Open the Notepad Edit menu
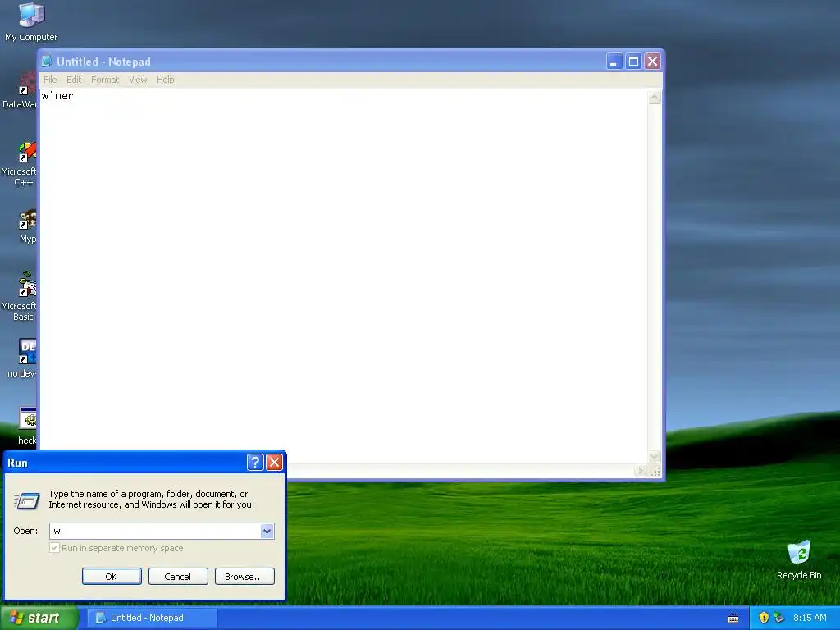This screenshot has height=630, width=840. click(74, 80)
